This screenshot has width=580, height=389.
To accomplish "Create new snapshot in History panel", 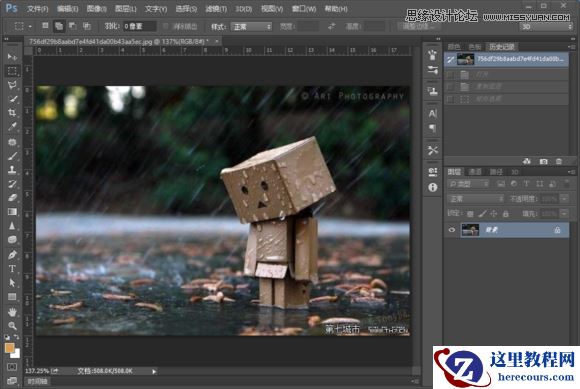I will tap(543, 161).
